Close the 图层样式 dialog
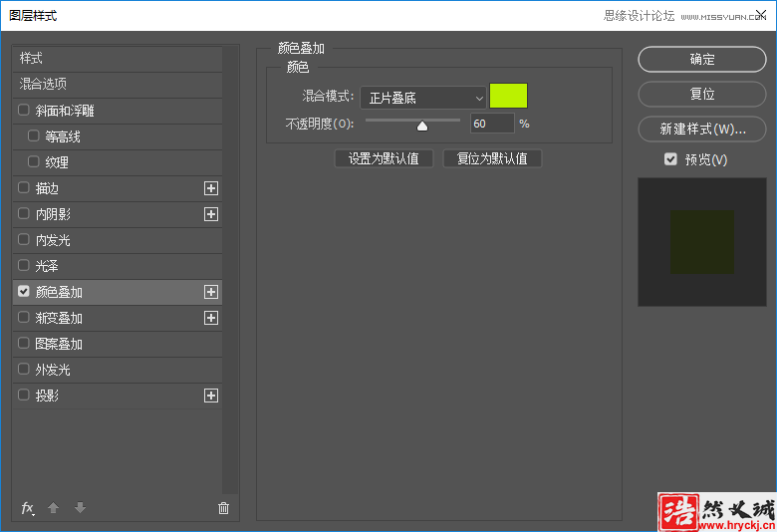This screenshot has width=777, height=532. point(761,14)
